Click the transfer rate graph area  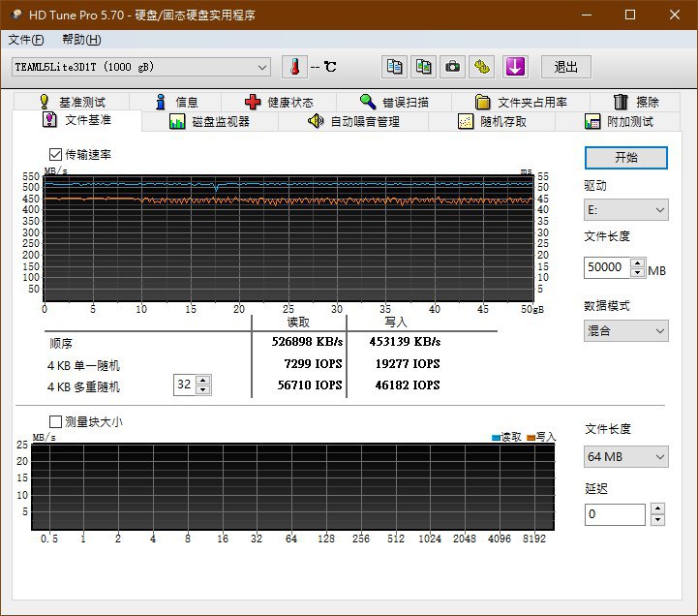click(288, 238)
